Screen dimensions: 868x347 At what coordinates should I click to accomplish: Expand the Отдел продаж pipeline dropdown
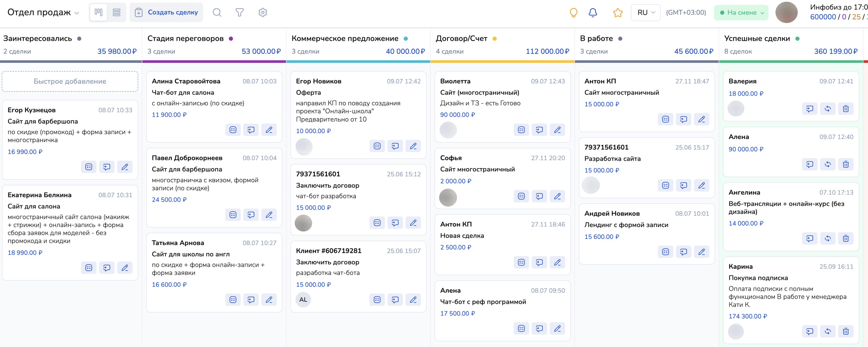77,13
